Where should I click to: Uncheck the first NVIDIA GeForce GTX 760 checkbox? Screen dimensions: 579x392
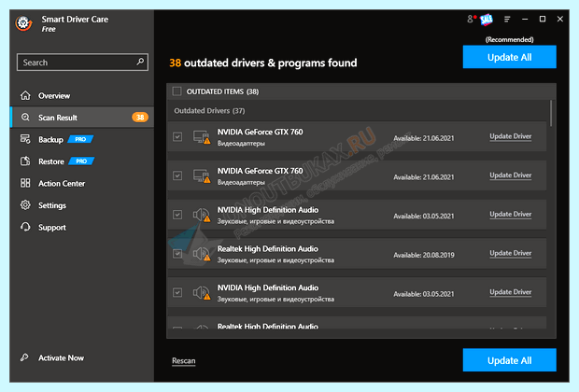click(177, 136)
